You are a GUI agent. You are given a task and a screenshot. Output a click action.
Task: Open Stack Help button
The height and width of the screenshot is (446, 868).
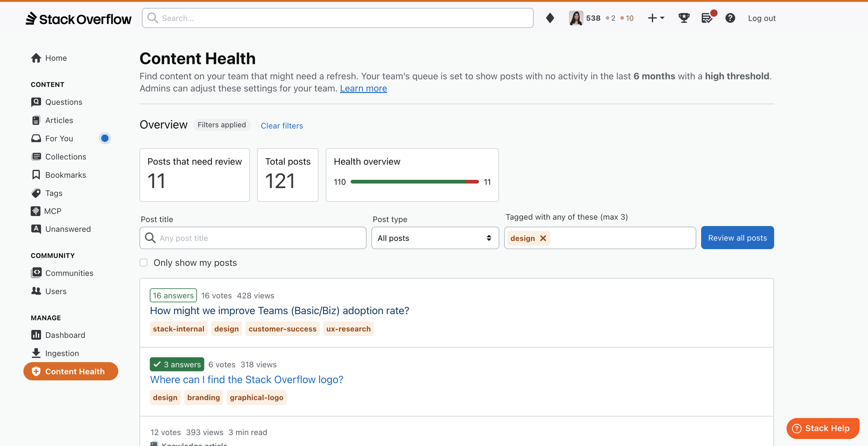823,428
